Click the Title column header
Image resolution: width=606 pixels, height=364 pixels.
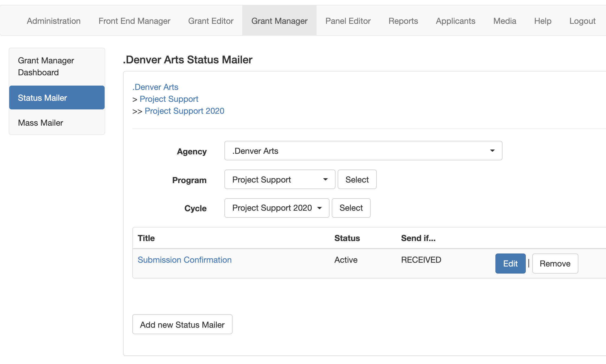tap(146, 238)
